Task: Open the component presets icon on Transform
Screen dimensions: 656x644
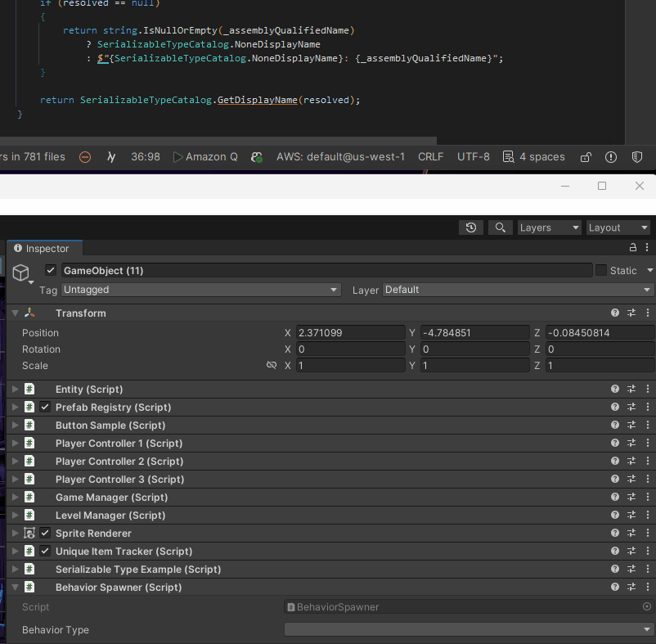Action: coord(631,312)
